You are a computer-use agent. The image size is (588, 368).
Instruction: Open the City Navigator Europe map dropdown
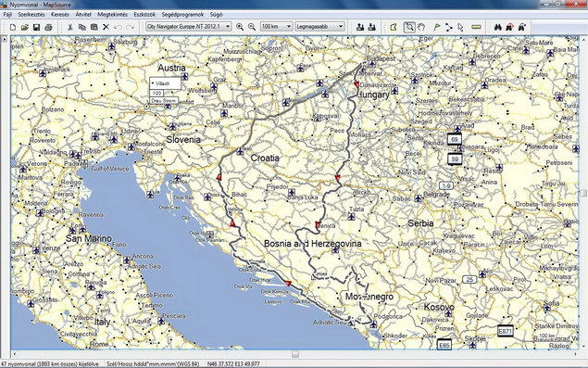(189, 27)
